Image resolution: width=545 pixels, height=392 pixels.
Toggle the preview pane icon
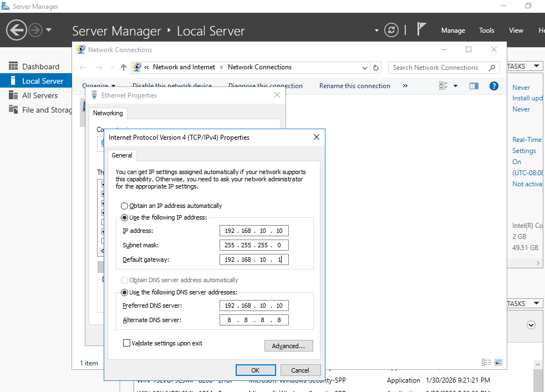click(473, 86)
